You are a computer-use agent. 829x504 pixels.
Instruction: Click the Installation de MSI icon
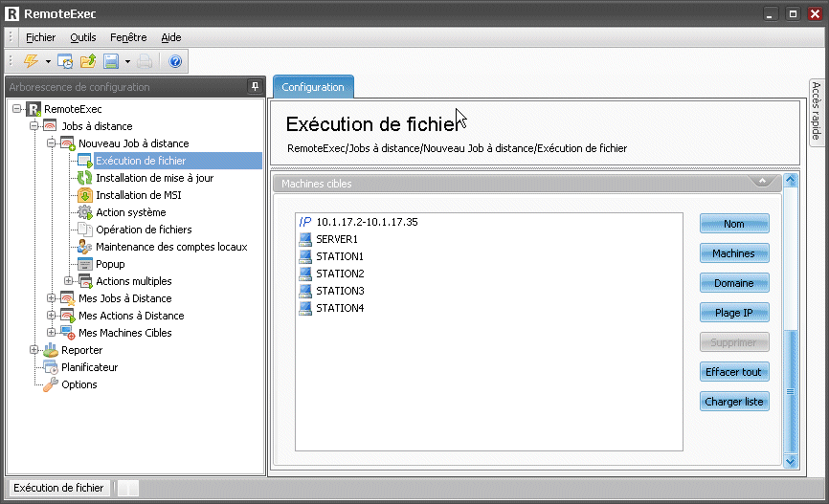84,195
